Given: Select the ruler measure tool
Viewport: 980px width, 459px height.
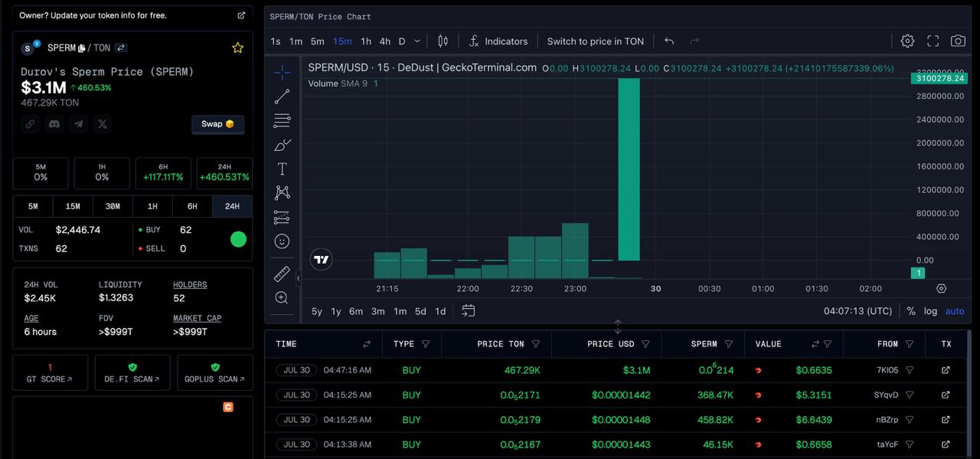Looking at the screenshot, I should [x=282, y=274].
